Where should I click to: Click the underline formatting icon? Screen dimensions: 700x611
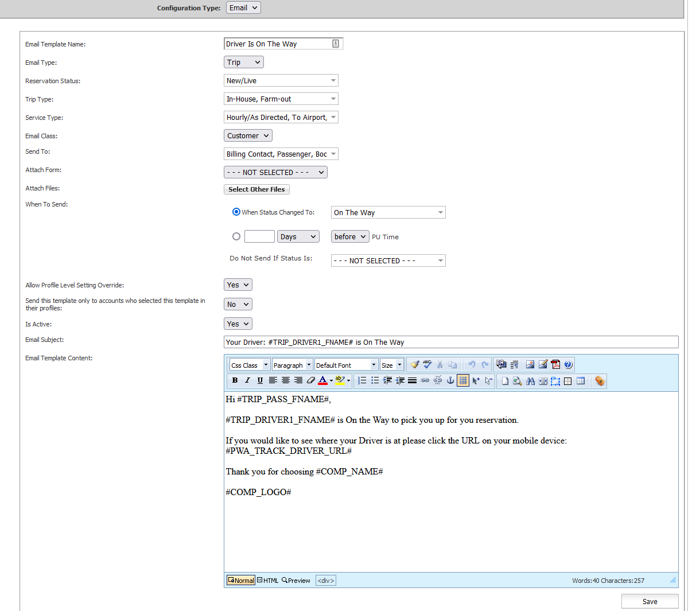click(x=260, y=380)
